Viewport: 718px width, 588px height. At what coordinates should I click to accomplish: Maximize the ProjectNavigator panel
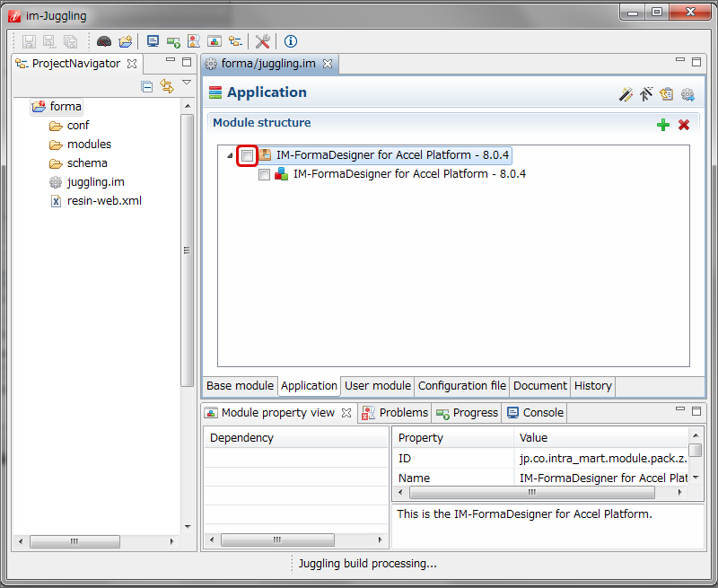187,62
